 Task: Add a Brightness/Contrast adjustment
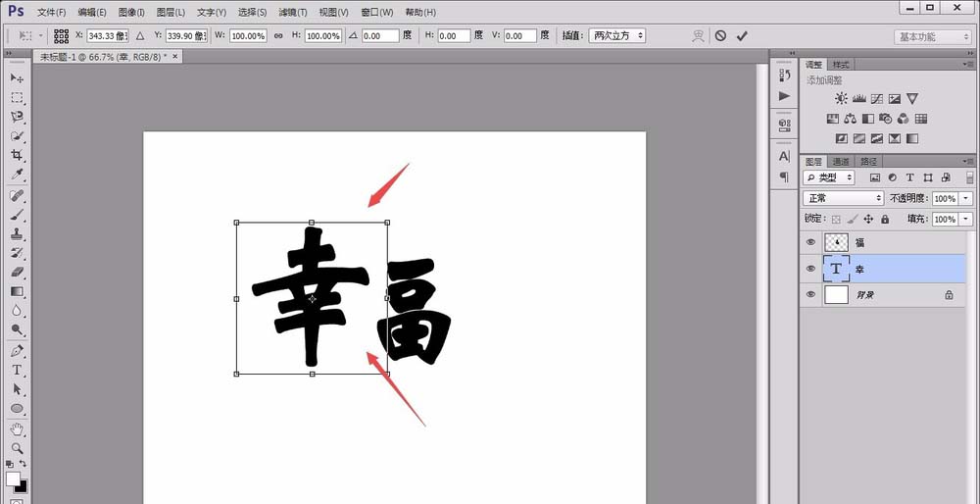pyautogui.click(x=841, y=99)
